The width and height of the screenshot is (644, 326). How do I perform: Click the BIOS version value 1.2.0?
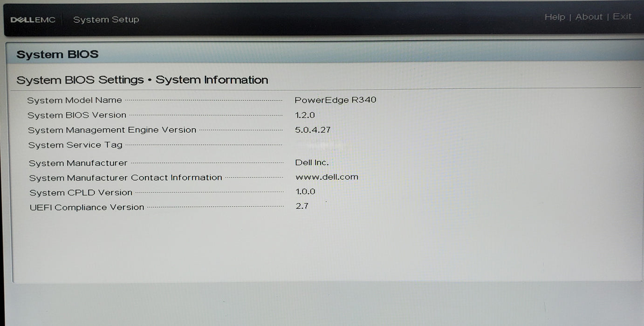click(305, 115)
